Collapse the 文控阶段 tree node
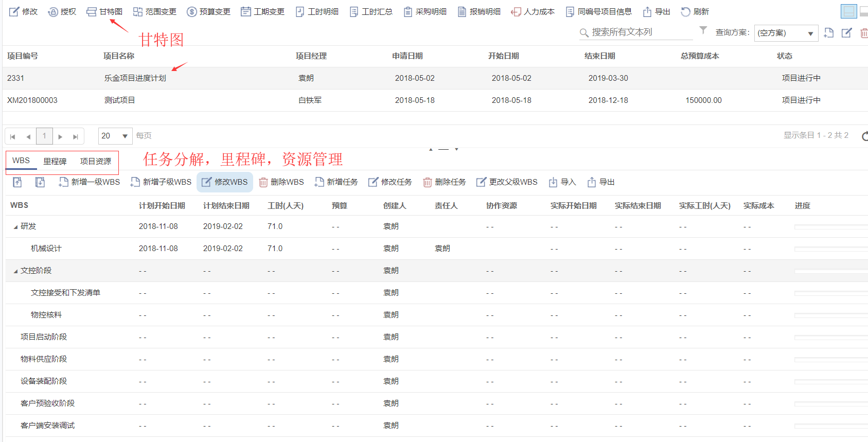Viewport: 868px width, 442px height. pos(15,271)
